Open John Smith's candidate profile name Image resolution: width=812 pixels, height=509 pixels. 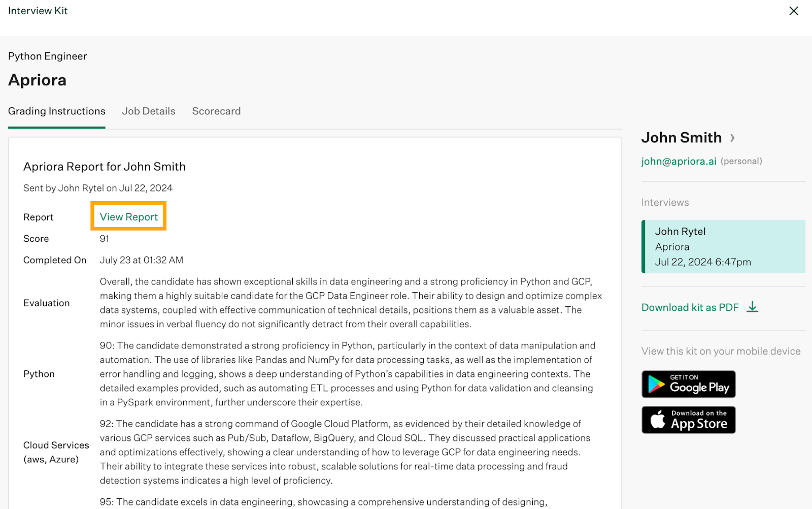[681, 138]
